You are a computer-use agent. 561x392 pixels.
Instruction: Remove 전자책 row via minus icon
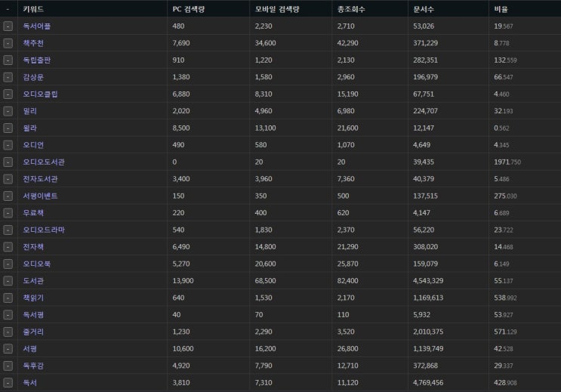(x=8, y=247)
